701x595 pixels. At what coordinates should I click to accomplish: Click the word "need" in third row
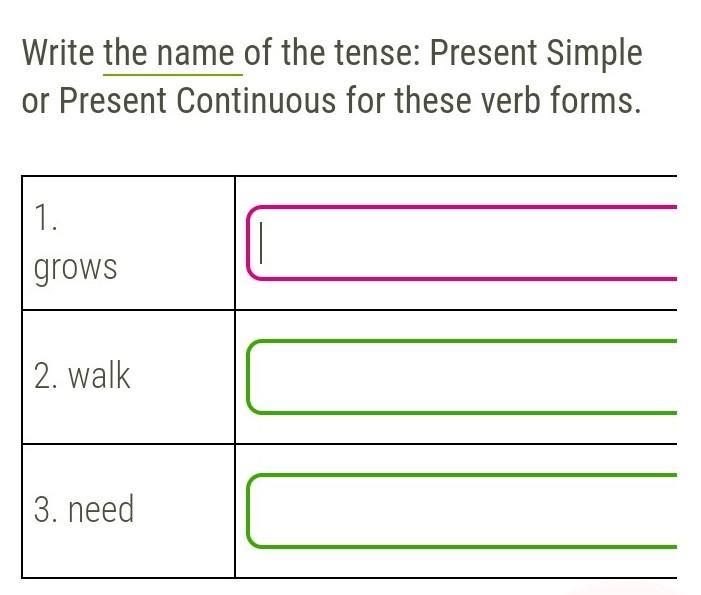(101, 510)
